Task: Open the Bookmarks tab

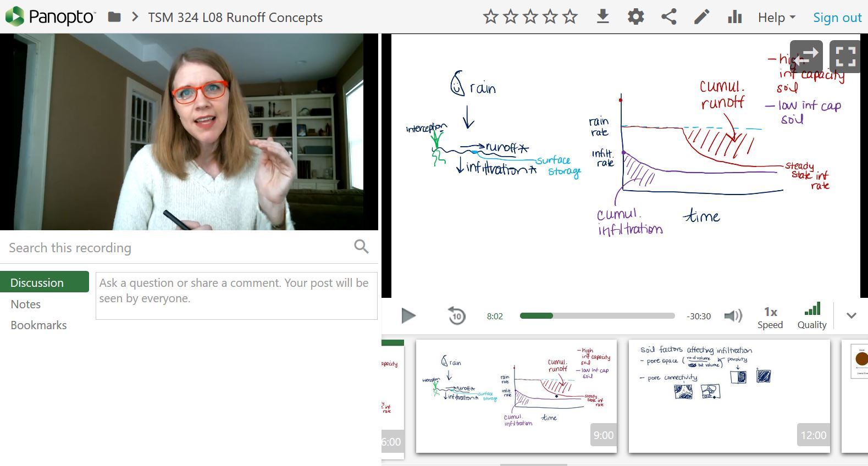Action: pos(38,325)
